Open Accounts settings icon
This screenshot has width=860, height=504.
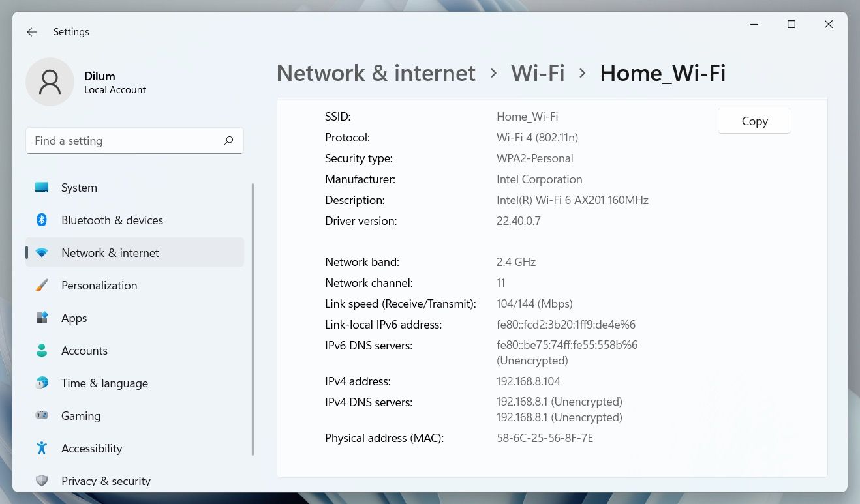[42, 350]
